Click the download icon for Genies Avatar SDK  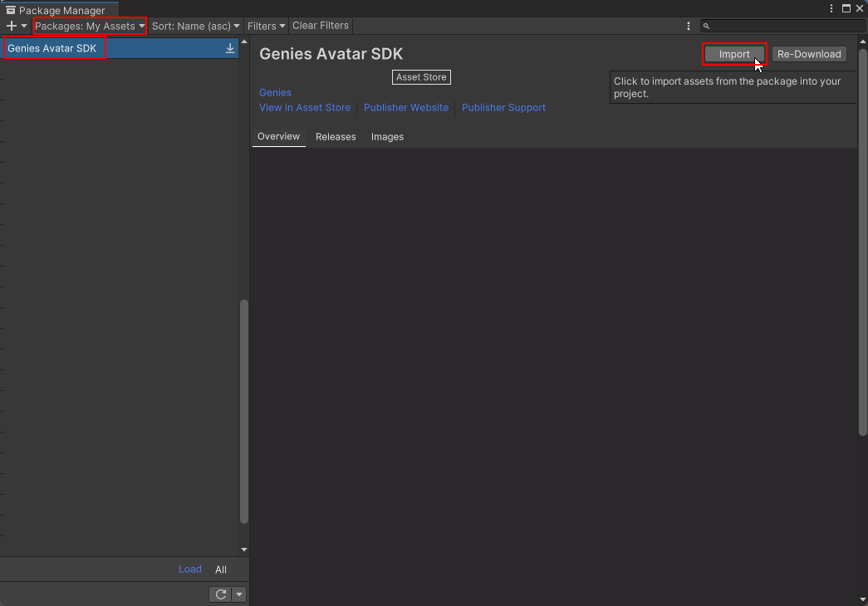(x=230, y=47)
